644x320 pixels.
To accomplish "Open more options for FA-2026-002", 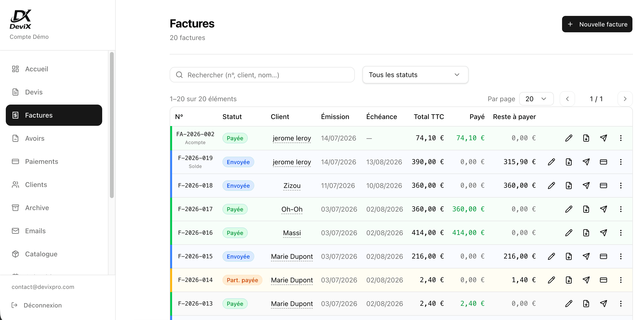I will [621, 138].
